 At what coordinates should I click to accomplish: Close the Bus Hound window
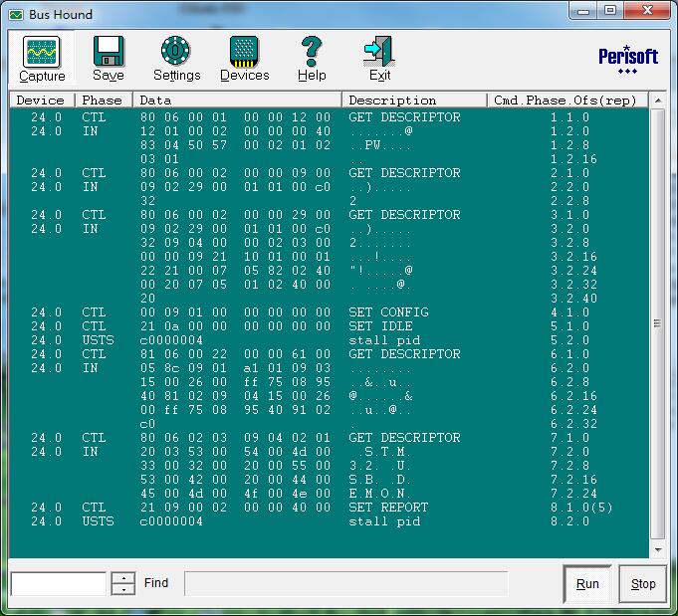pyautogui.click(x=647, y=10)
